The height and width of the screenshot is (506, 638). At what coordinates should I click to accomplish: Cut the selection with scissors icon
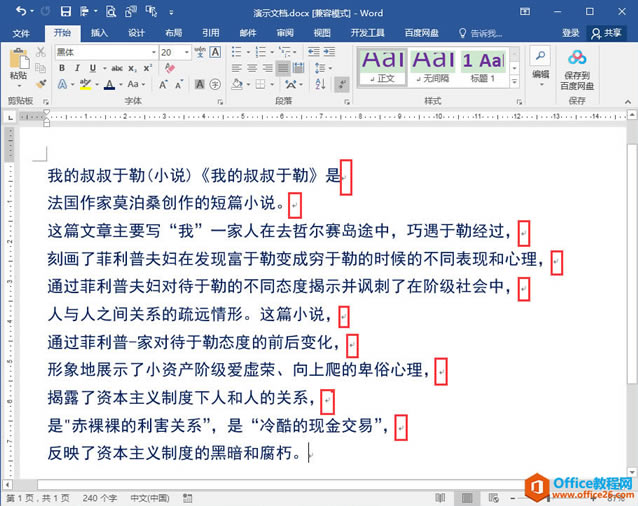point(41,52)
